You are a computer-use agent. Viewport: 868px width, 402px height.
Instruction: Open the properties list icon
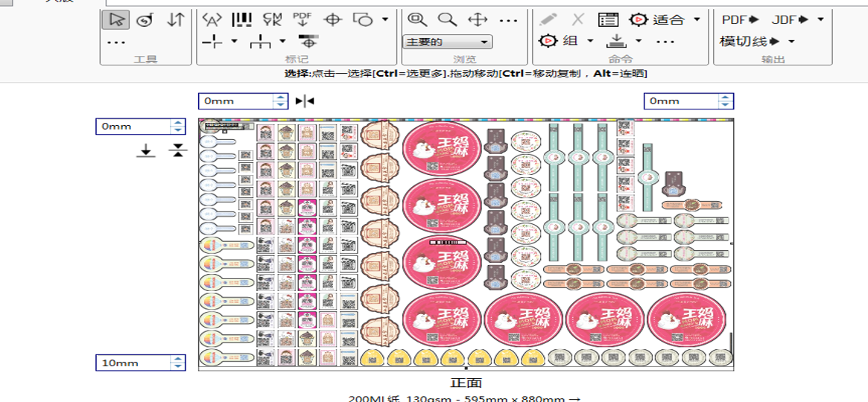point(609,20)
